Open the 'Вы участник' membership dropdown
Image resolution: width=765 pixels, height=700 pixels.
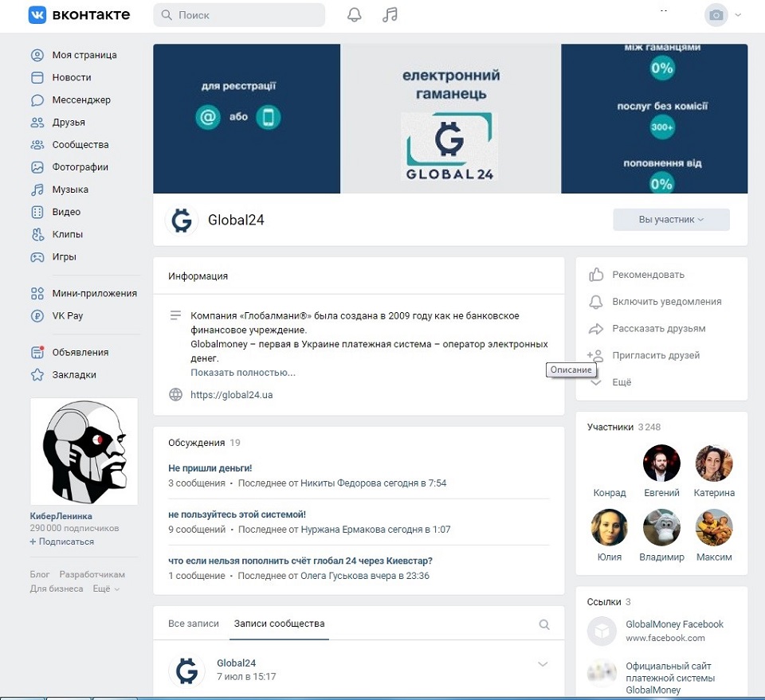(x=671, y=220)
